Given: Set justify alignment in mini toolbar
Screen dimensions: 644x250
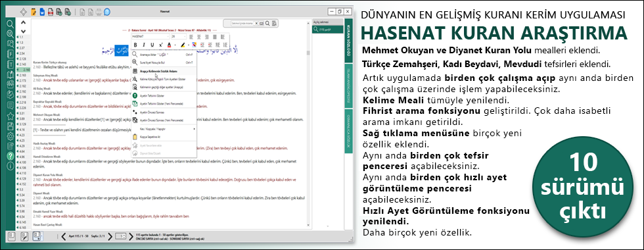Looking at the screenshot, I should (215, 37).
